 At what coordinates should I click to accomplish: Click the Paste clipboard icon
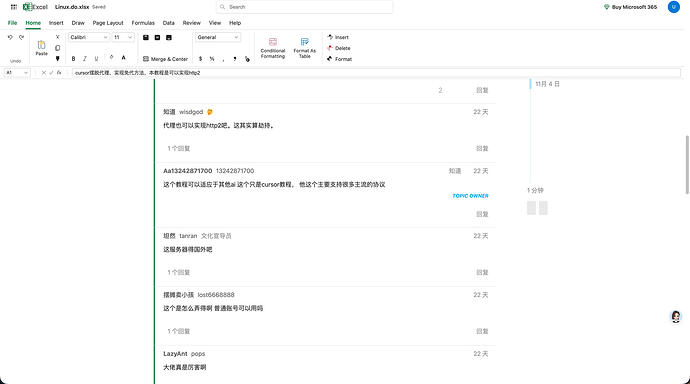41,45
